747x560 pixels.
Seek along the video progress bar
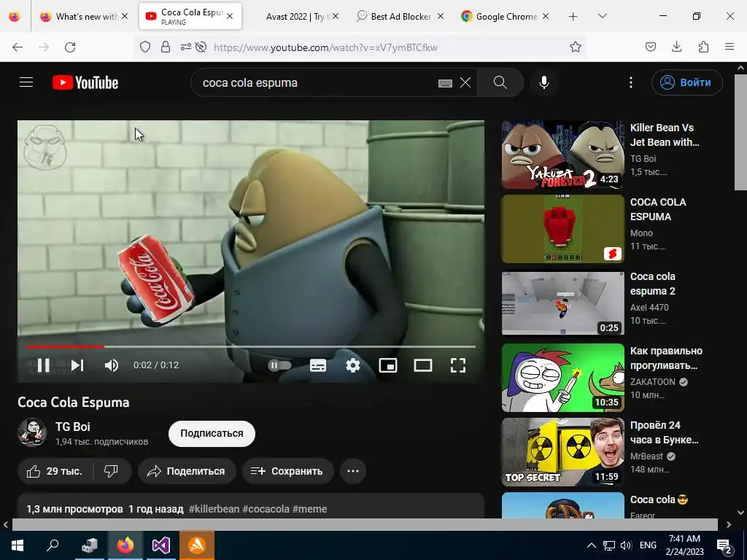251,346
